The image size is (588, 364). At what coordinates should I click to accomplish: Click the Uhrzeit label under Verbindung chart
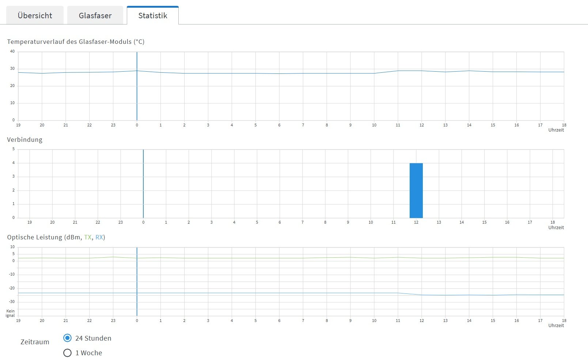556,228
